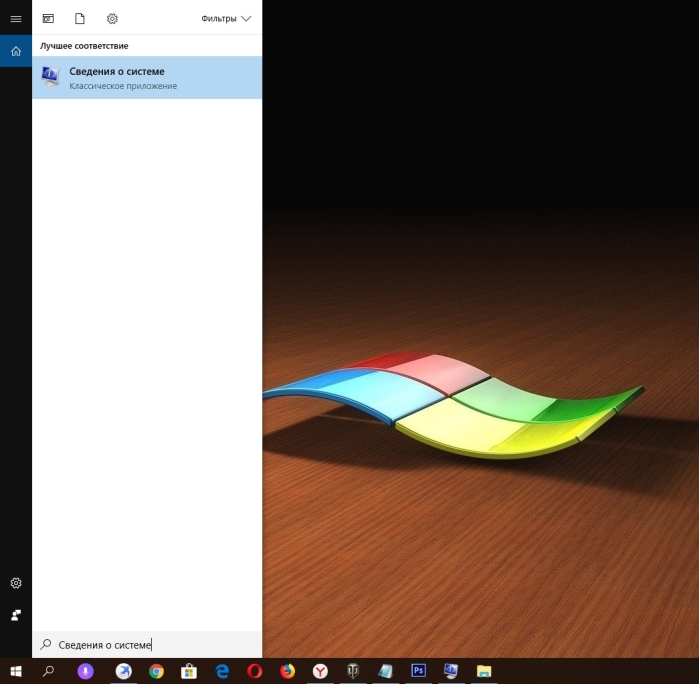
Task: Open Сведения о системе best match result
Action: click(147, 78)
